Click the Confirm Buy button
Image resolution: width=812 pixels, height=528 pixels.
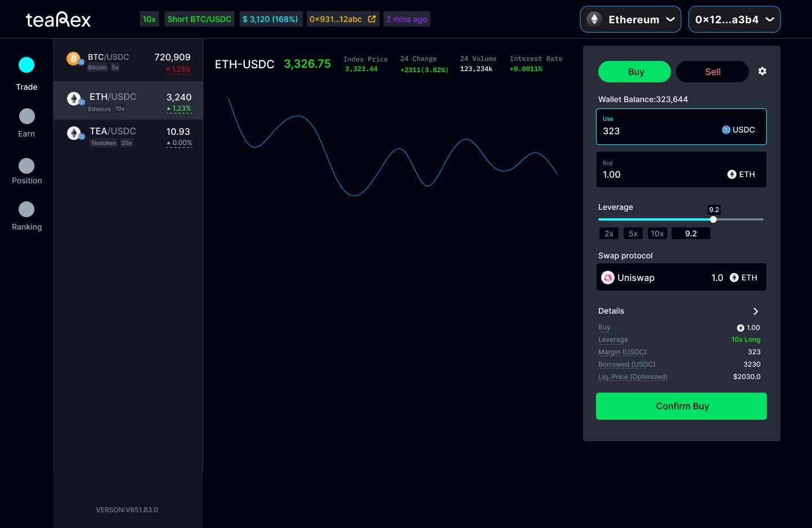pyautogui.click(x=681, y=406)
